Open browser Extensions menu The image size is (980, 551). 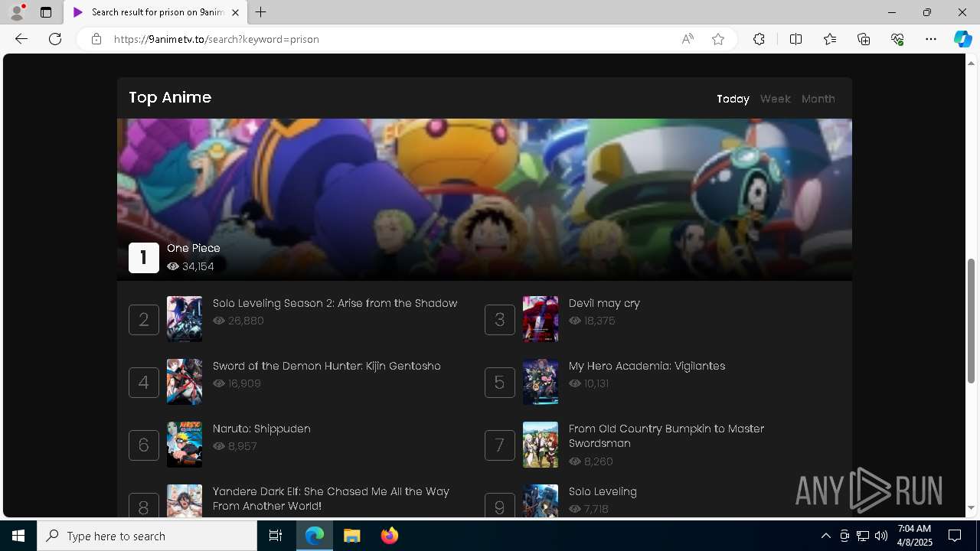pyautogui.click(x=759, y=39)
